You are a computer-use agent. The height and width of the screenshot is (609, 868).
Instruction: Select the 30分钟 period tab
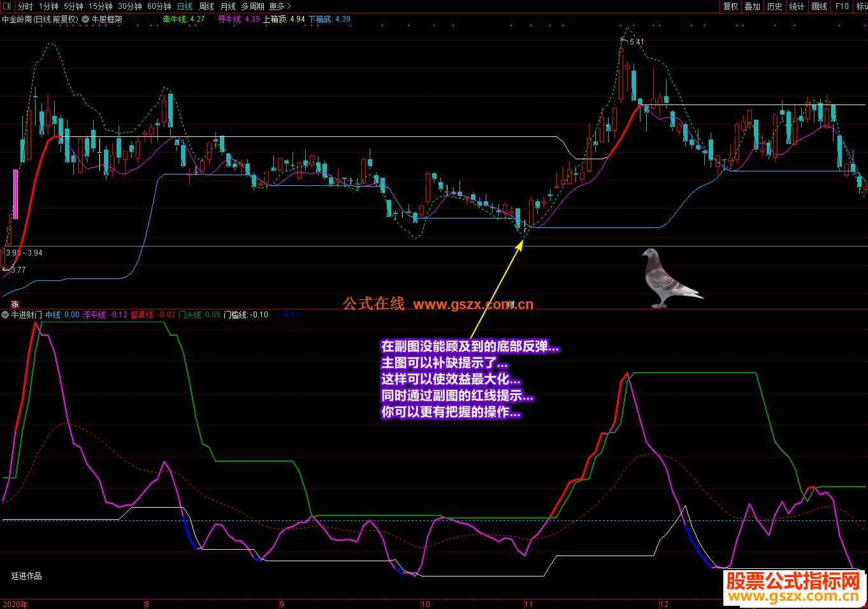click(x=130, y=6)
